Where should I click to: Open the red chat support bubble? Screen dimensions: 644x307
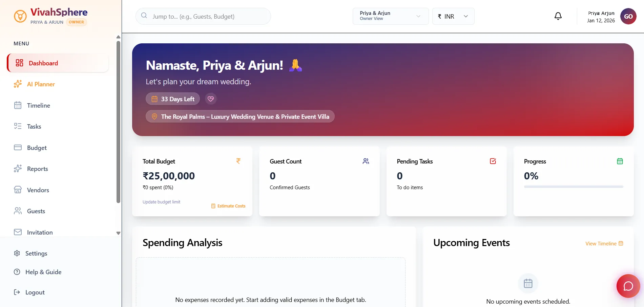[x=628, y=286]
